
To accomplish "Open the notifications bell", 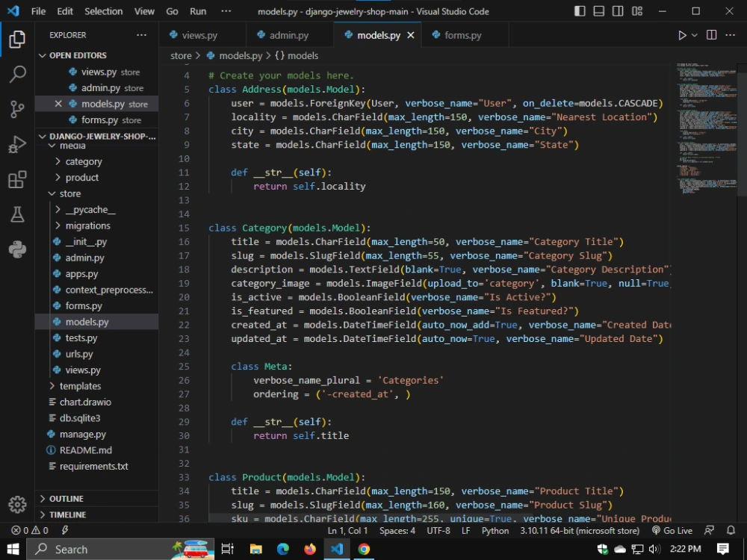I will [x=731, y=530].
